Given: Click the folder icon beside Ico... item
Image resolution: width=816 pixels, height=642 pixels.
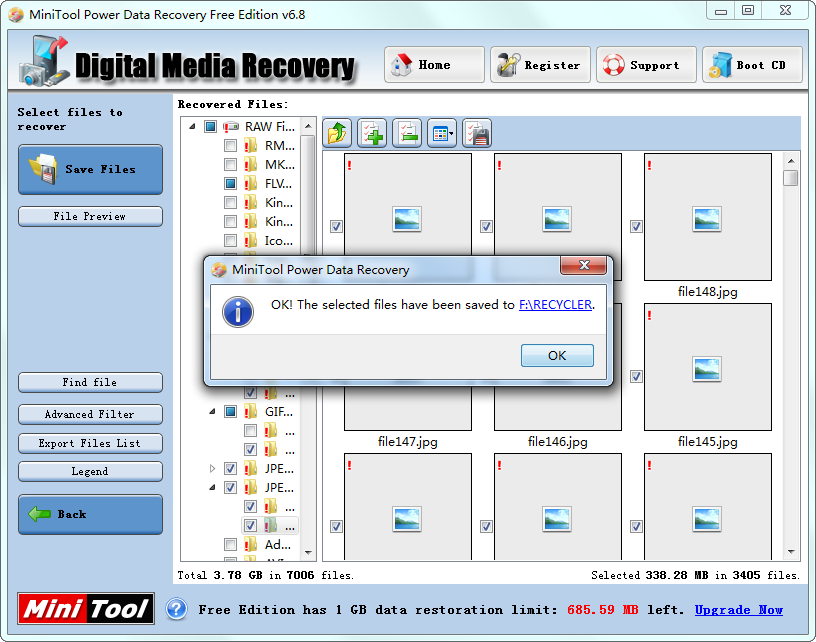Looking at the screenshot, I should coord(250,240).
